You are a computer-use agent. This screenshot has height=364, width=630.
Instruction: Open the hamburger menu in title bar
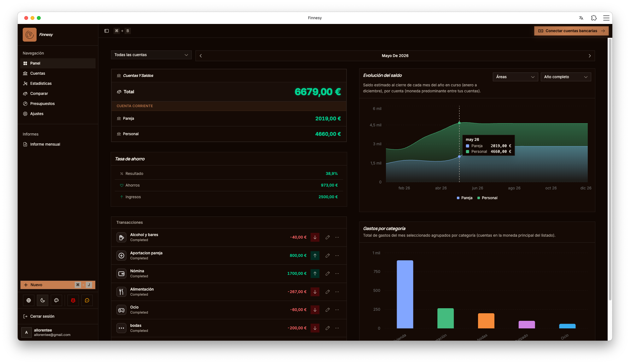click(606, 18)
